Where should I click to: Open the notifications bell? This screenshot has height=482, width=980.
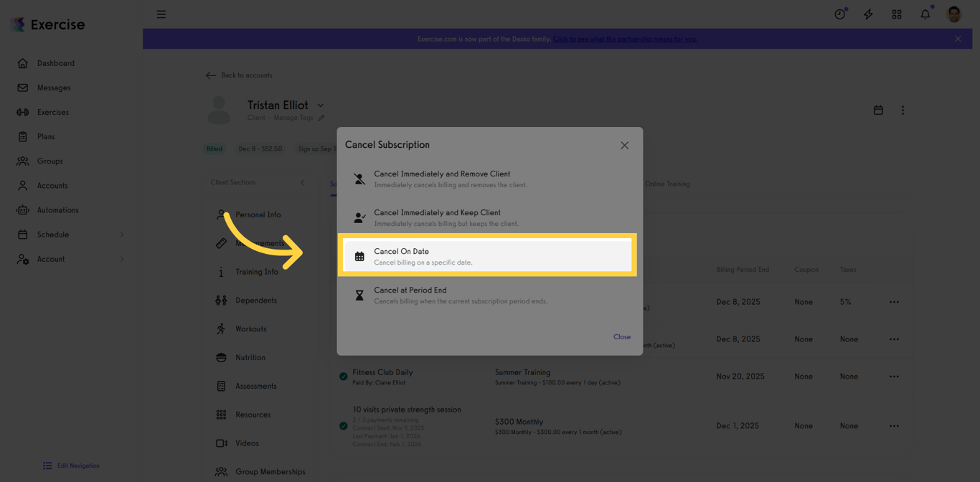pos(925,14)
